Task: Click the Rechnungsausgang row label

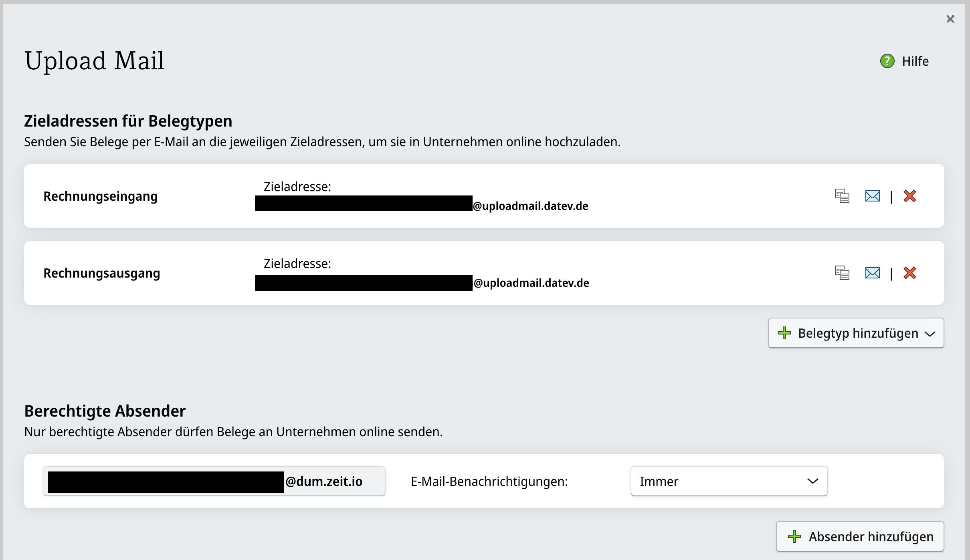Action: pos(101,273)
